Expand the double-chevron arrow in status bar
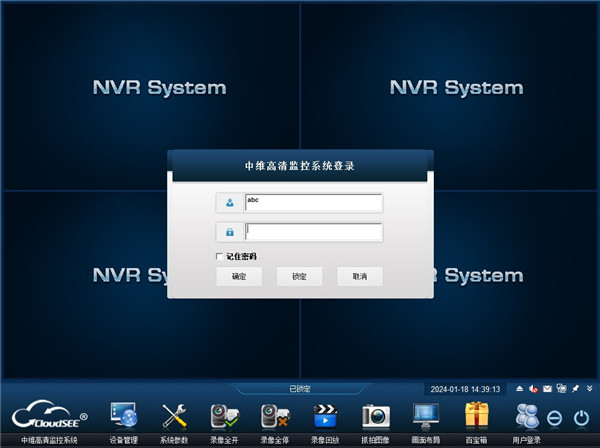The height and width of the screenshot is (448, 600). point(588,388)
